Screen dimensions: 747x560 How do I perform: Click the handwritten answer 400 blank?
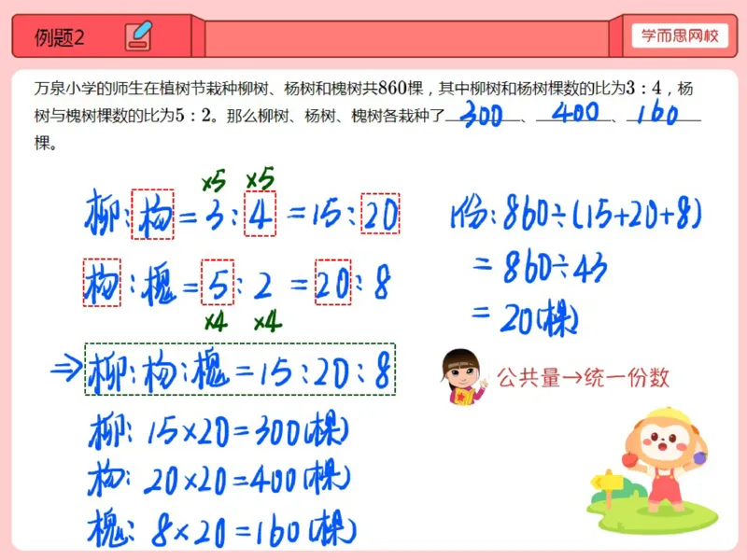[x=574, y=112]
